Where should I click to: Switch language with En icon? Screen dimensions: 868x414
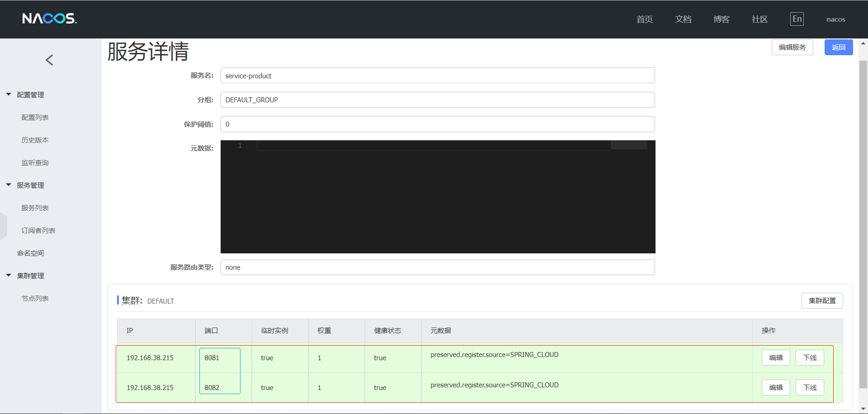[797, 19]
